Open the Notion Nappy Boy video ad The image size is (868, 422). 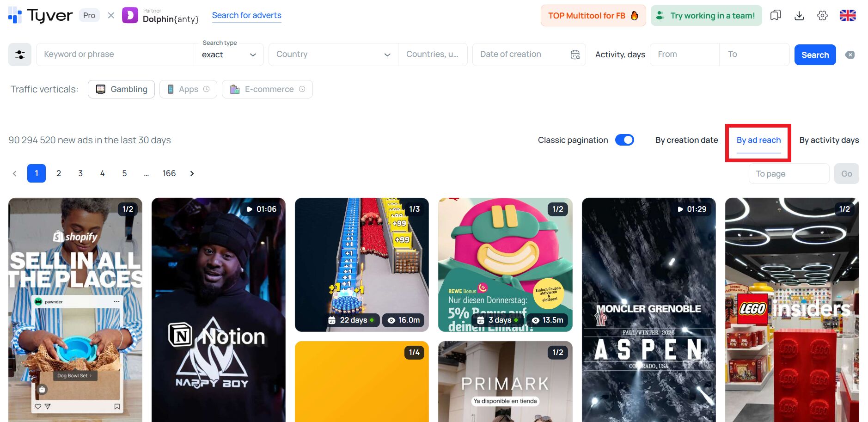tap(219, 310)
